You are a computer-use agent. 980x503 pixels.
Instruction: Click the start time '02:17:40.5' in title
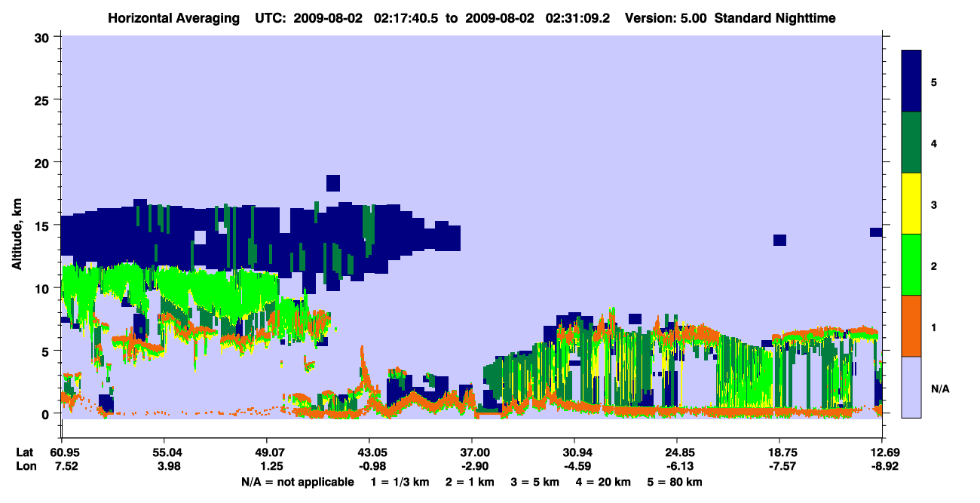click(406, 17)
